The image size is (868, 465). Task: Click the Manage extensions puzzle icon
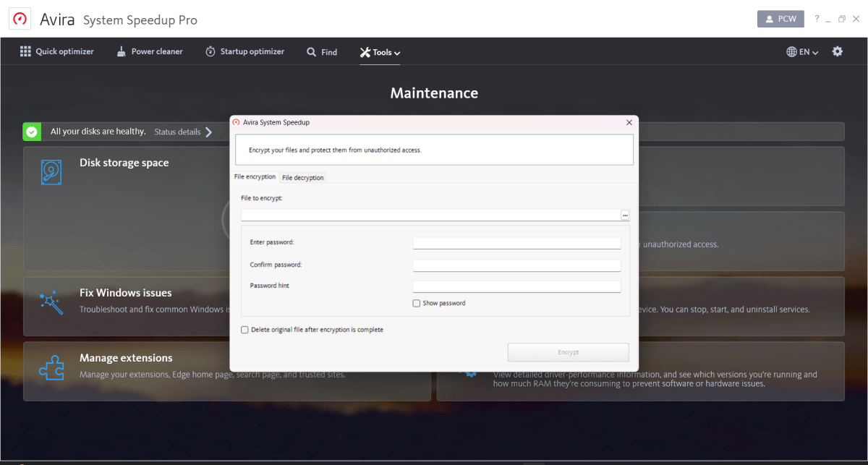[51, 367]
